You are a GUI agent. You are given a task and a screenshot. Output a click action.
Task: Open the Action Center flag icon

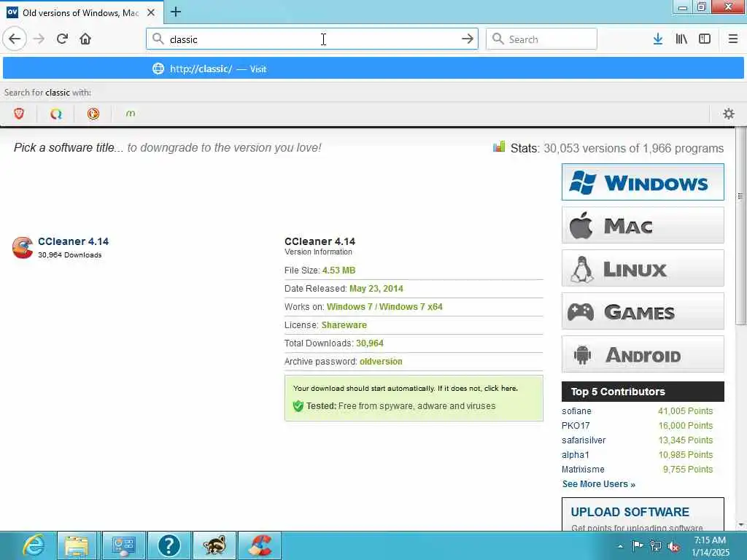pyautogui.click(x=638, y=545)
